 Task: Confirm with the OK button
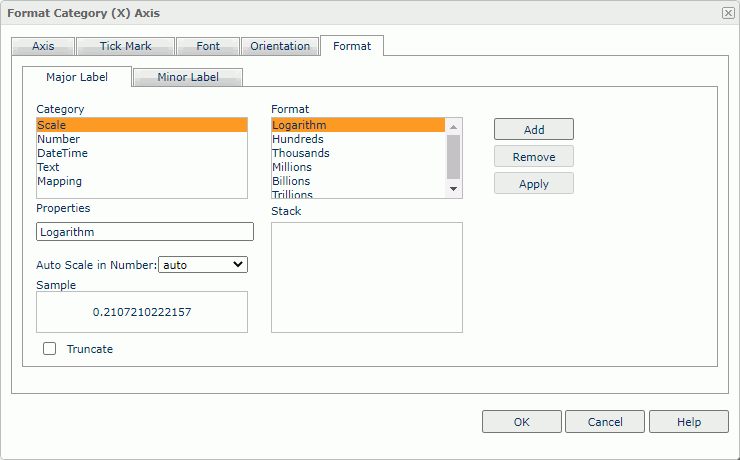point(522,422)
